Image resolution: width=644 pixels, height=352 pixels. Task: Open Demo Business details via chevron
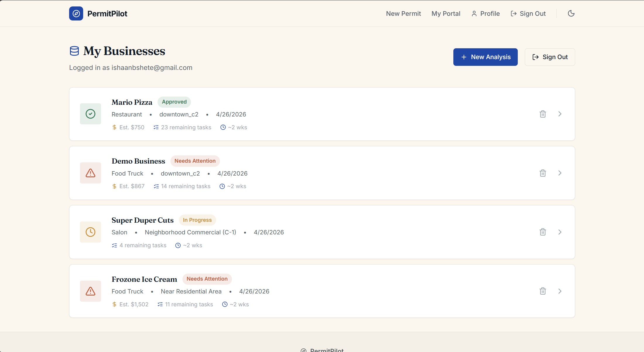click(x=560, y=173)
